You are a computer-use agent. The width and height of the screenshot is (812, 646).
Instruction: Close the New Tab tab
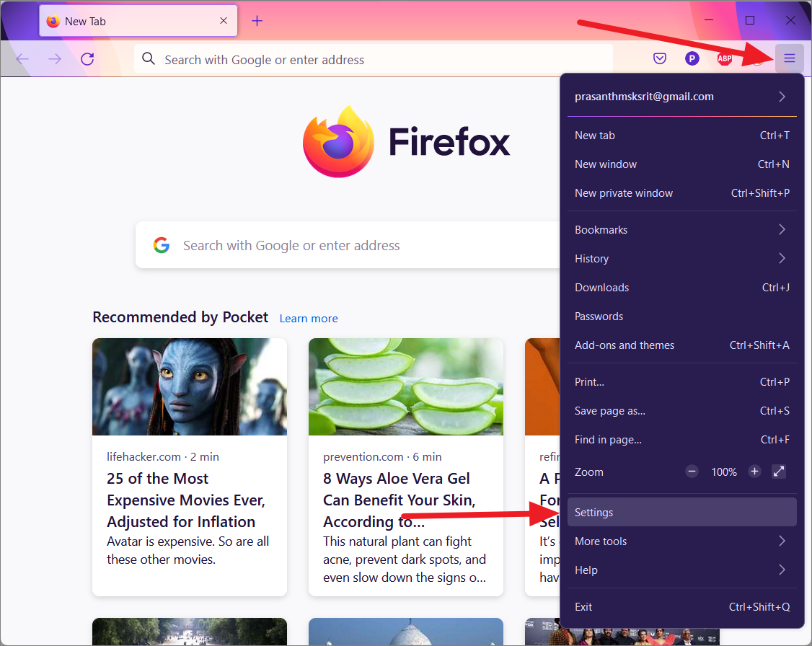coord(224,21)
